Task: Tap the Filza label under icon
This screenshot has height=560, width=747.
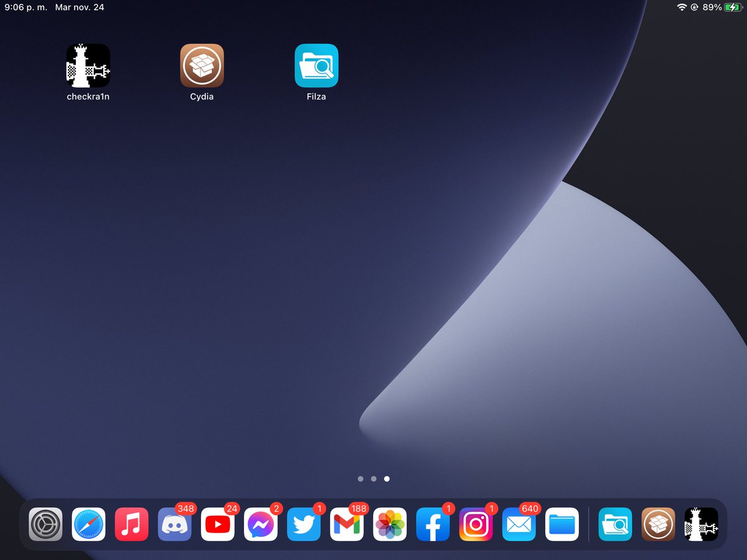Action: point(316,96)
